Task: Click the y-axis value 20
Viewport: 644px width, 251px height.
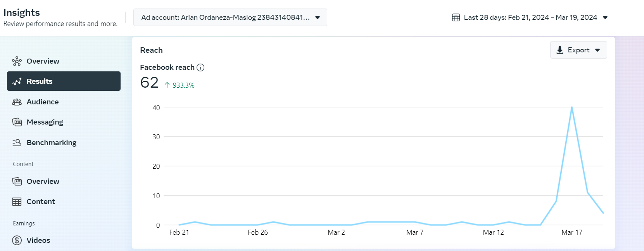Action: coord(156,166)
